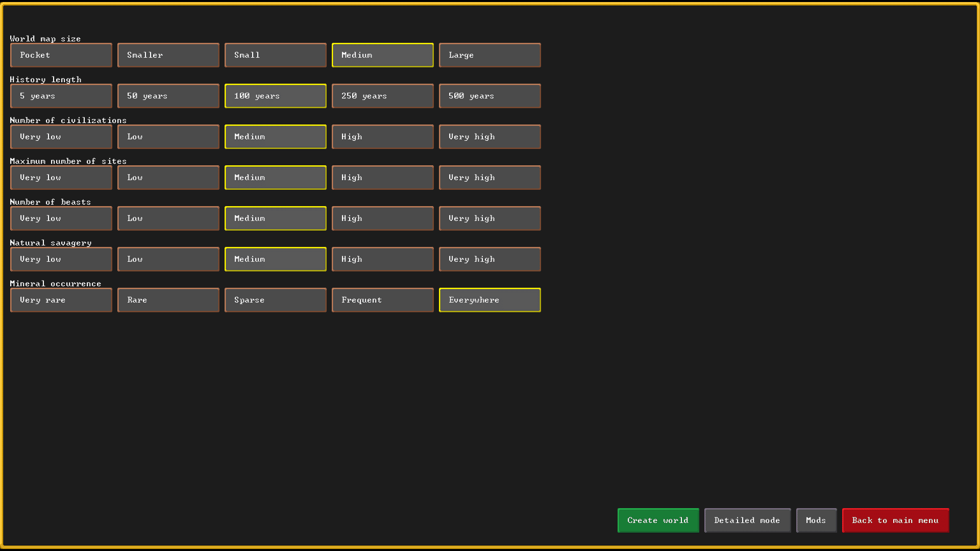Choose Very rare mineral occurrence
The image size is (980, 551).
[x=61, y=300]
